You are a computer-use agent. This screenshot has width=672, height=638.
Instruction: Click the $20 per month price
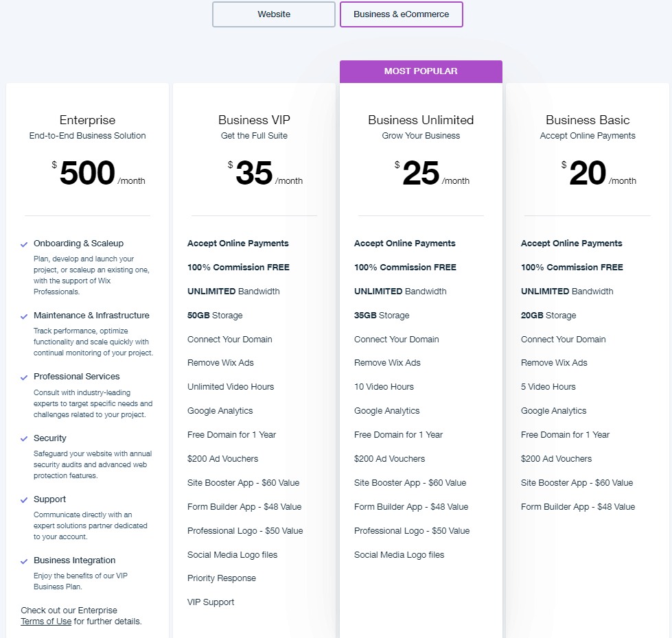click(599, 173)
